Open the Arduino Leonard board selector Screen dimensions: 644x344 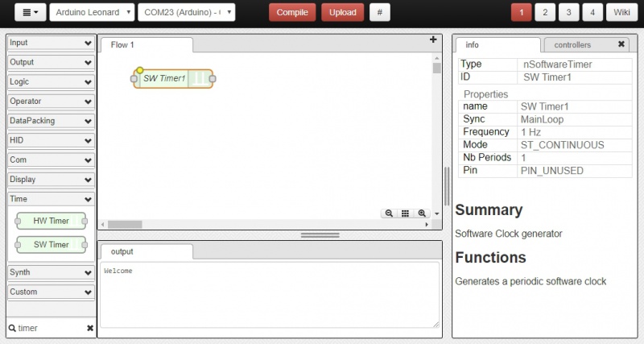pos(92,12)
